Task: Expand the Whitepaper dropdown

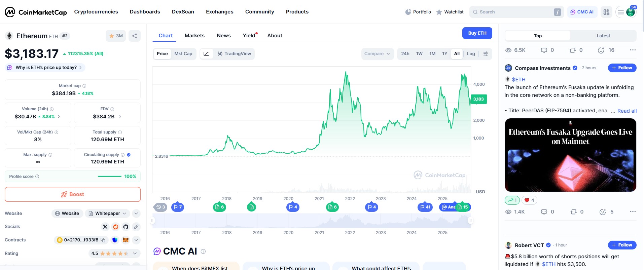Action: pyautogui.click(x=108, y=214)
